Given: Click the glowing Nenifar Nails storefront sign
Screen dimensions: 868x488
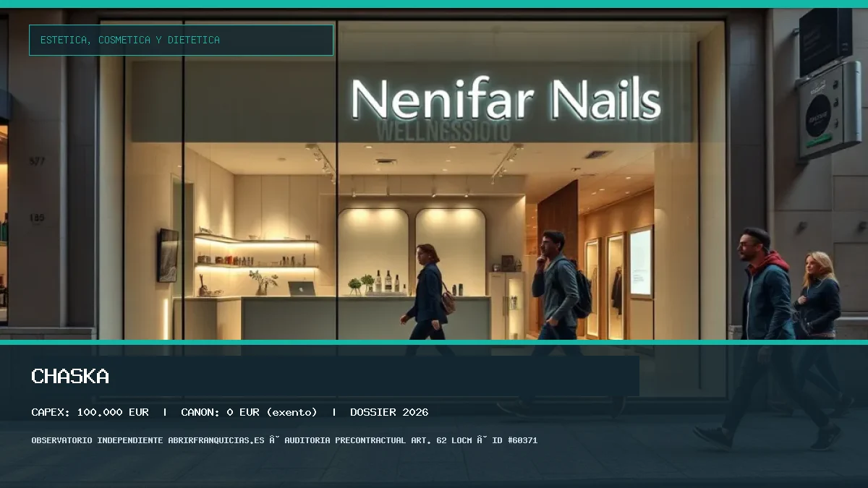Looking at the screenshot, I should coord(506,99).
